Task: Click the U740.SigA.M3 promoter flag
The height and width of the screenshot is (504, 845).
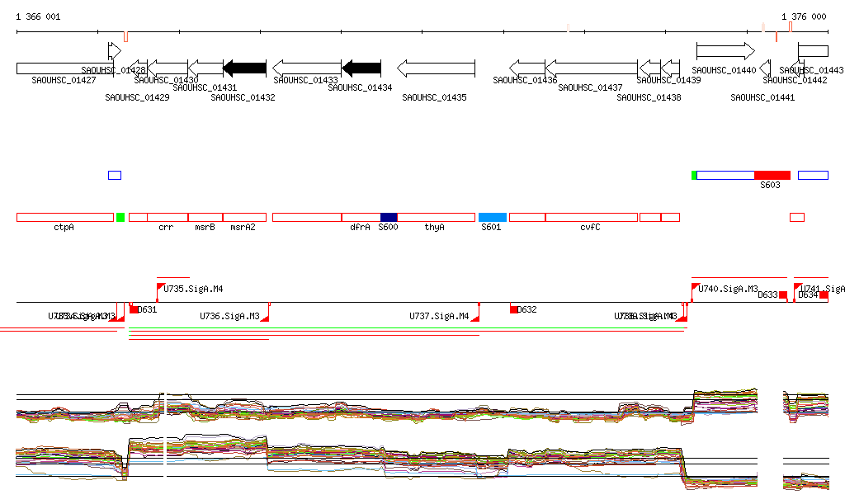Action: tap(695, 287)
